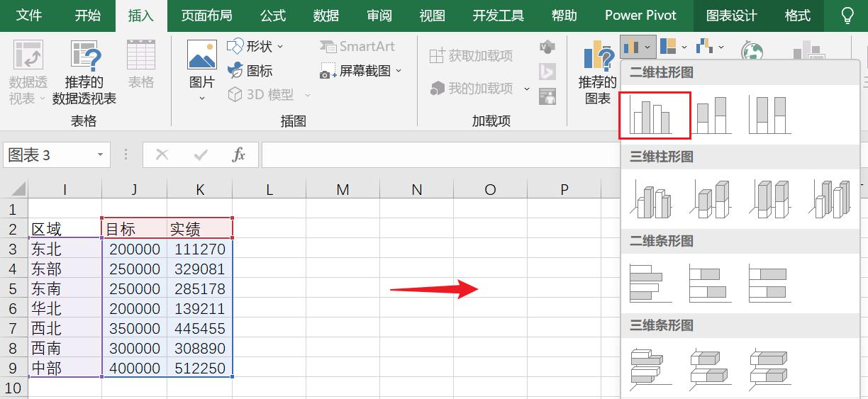The height and width of the screenshot is (399, 868).
Task: Switch to the 公式 tab
Action: pyautogui.click(x=273, y=16)
